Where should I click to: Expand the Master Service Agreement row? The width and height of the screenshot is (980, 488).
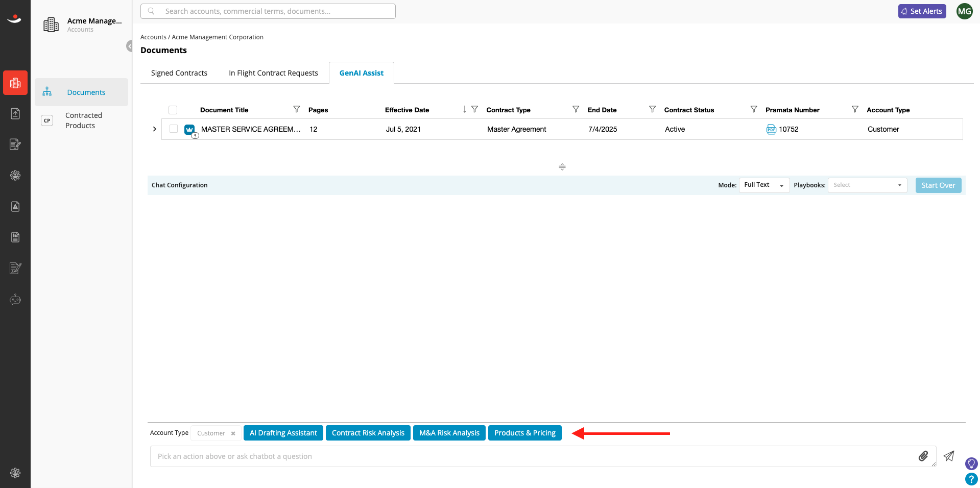point(154,129)
